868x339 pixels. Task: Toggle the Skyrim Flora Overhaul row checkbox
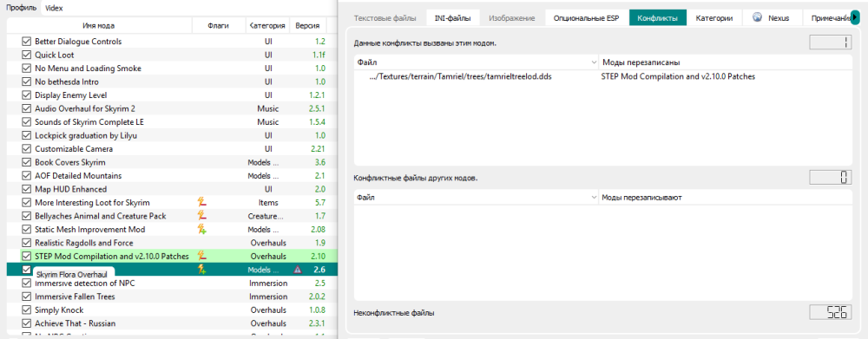[26, 270]
